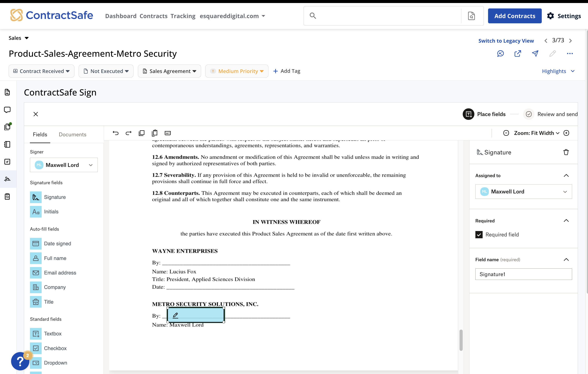The image size is (588, 374).
Task: Click Add Tag
Action: pyautogui.click(x=287, y=71)
